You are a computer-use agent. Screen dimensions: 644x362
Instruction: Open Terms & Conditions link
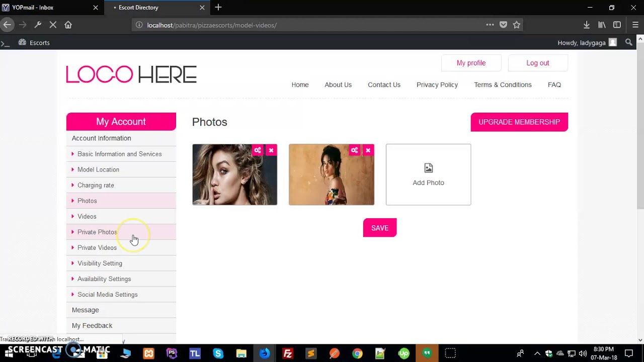(x=503, y=84)
